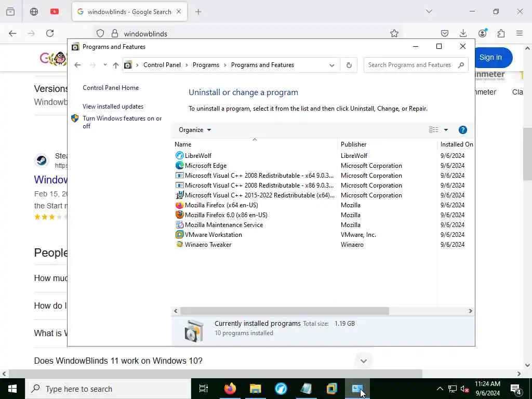The height and width of the screenshot is (399, 532).
Task: Open Firefox from the taskbar
Action: click(x=230, y=389)
